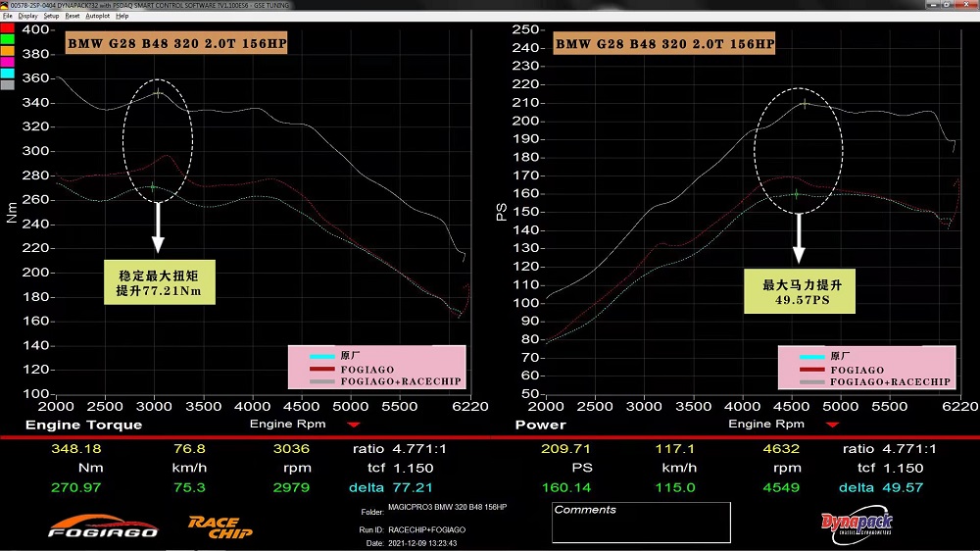Select the cyan run color swatch
Viewport: 980px width, 551px height.
[x=7, y=74]
